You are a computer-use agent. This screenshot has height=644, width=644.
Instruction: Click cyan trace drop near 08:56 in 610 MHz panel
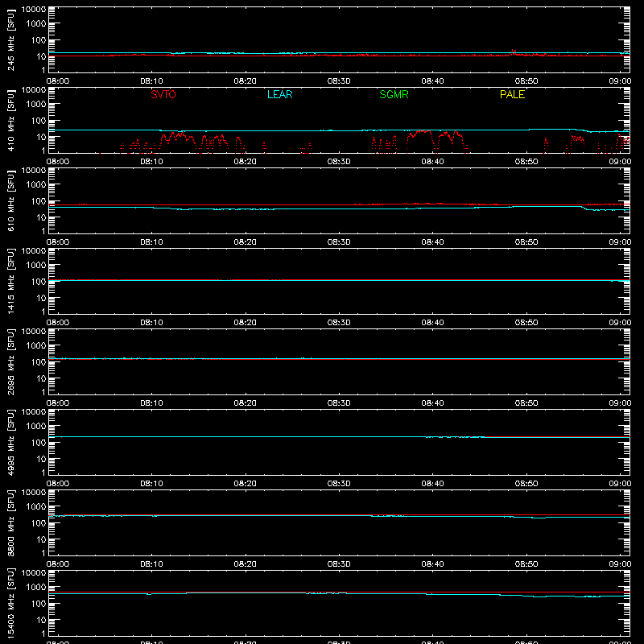[x=585, y=208]
